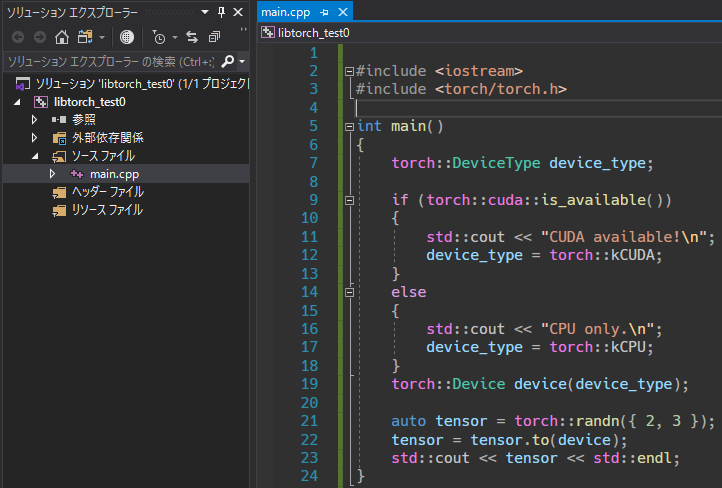
Task: Select the libtorch_test0 project item
Action: point(90,102)
